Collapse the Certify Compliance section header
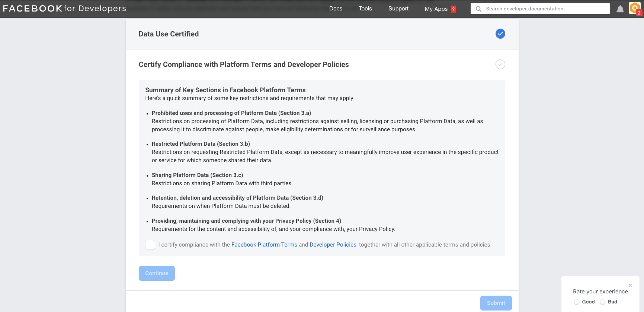This screenshot has width=644, height=312. tap(322, 64)
